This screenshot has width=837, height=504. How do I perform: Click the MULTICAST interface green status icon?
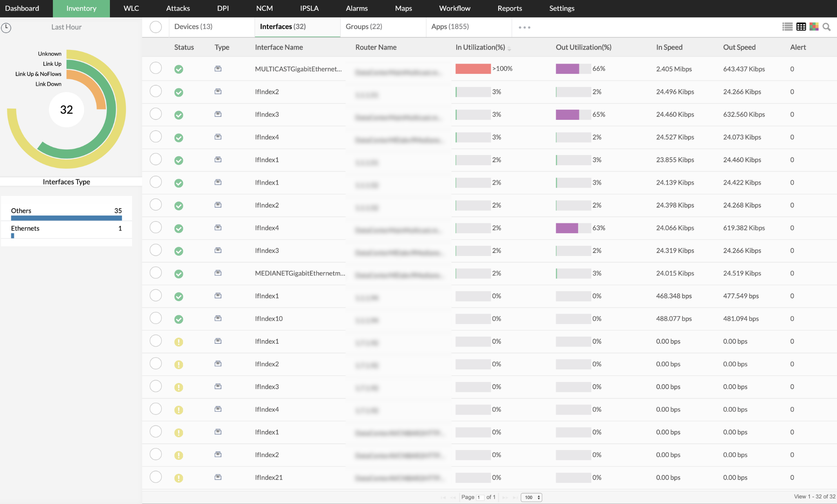click(179, 69)
